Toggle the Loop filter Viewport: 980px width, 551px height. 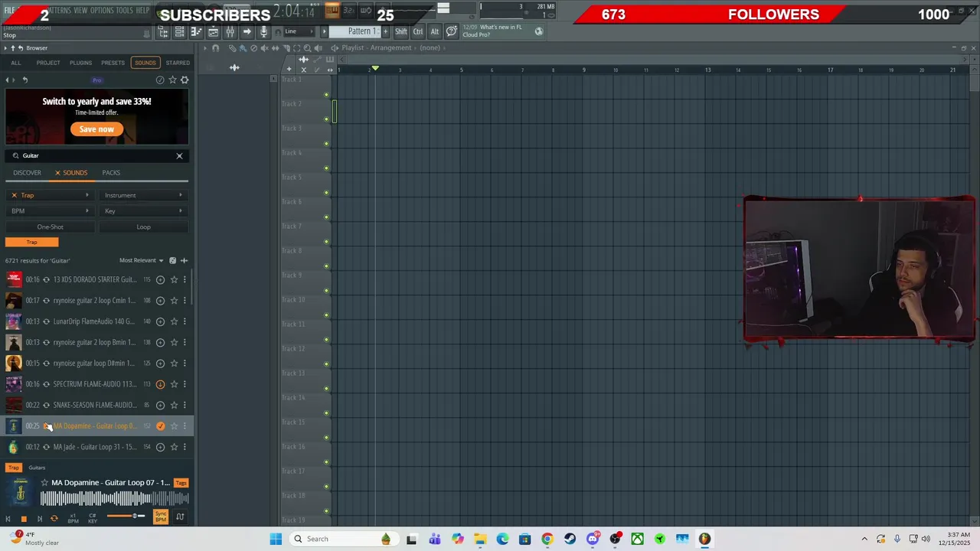[x=143, y=227]
